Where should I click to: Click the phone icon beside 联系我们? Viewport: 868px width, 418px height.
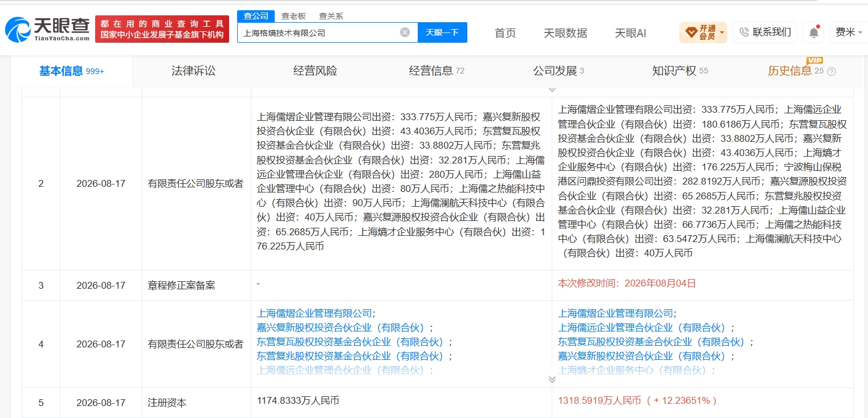pos(744,32)
